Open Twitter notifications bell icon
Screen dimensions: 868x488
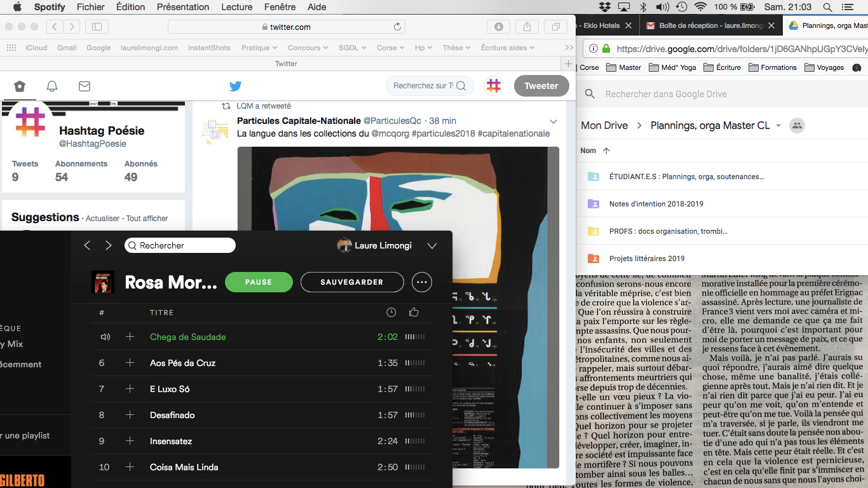(x=52, y=86)
